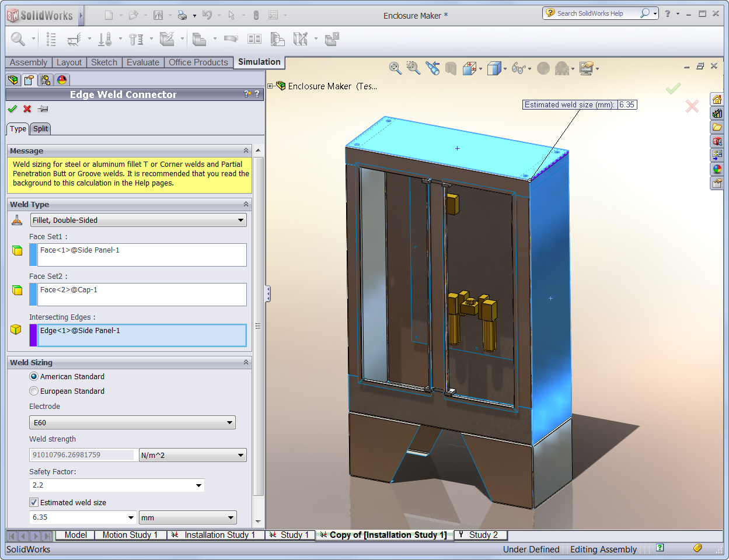Open the Motion Study 1 tab
This screenshot has height=560, width=729.
coord(130,535)
